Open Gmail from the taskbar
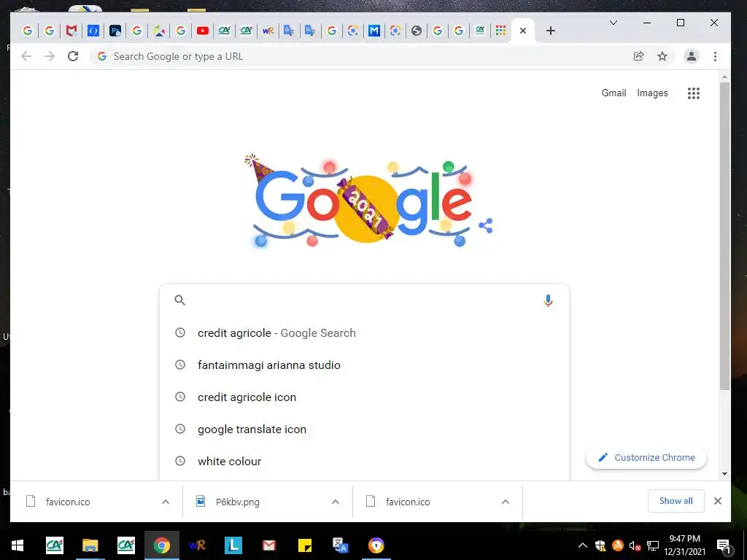Viewport: 747px width, 560px height. coord(269,545)
